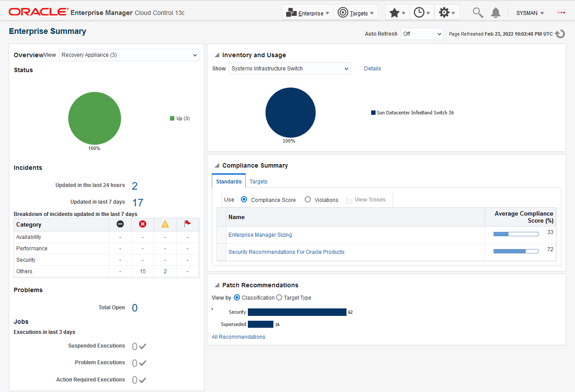Open notifications bell icon
This screenshot has width=575, height=392.
tap(496, 13)
